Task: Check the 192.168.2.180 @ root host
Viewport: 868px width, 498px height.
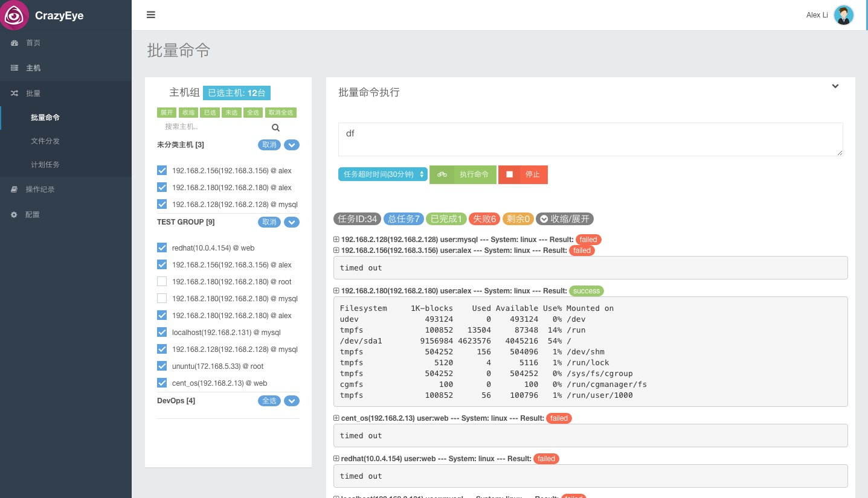Action: [x=162, y=281]
